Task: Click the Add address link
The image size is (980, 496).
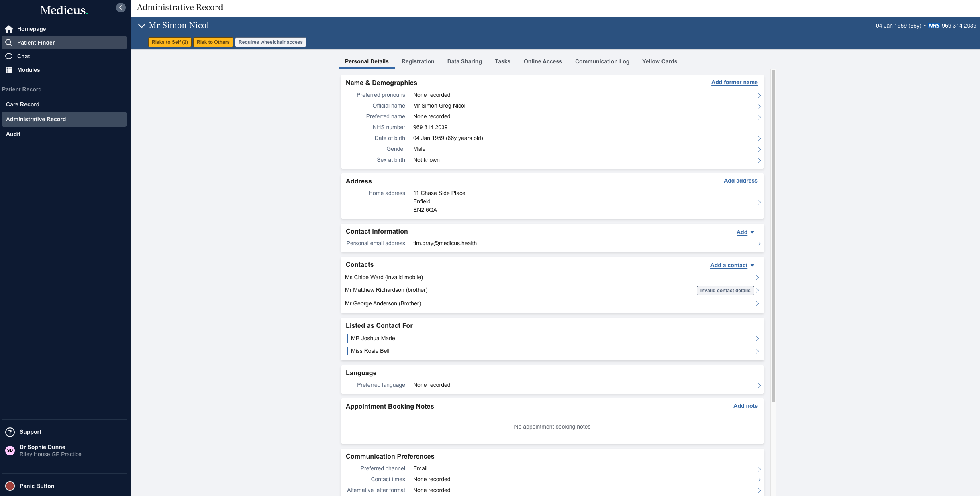Action: [x=740, y=181]
